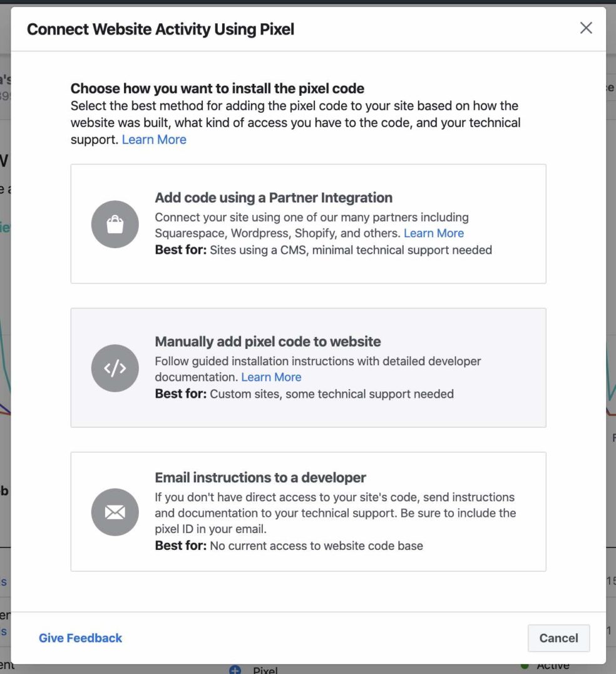616x674 pixels.
Task: Choose the Email instructions to a developer option
Action: pyautogui.click(x=308, y=511)
